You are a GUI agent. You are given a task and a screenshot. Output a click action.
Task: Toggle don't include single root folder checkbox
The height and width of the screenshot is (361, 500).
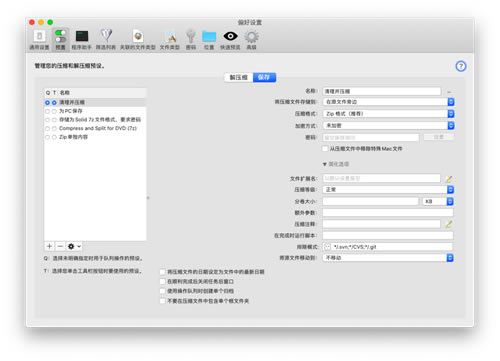tap(163, 301)
